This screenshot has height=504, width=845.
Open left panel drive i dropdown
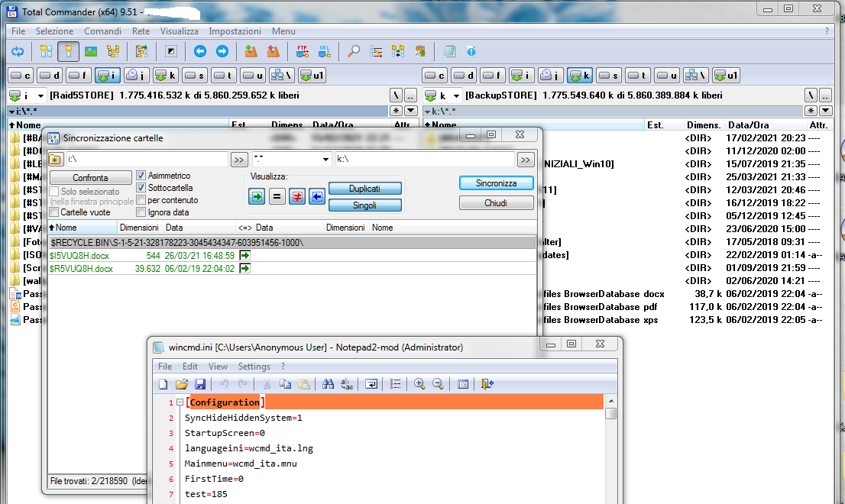40,96
